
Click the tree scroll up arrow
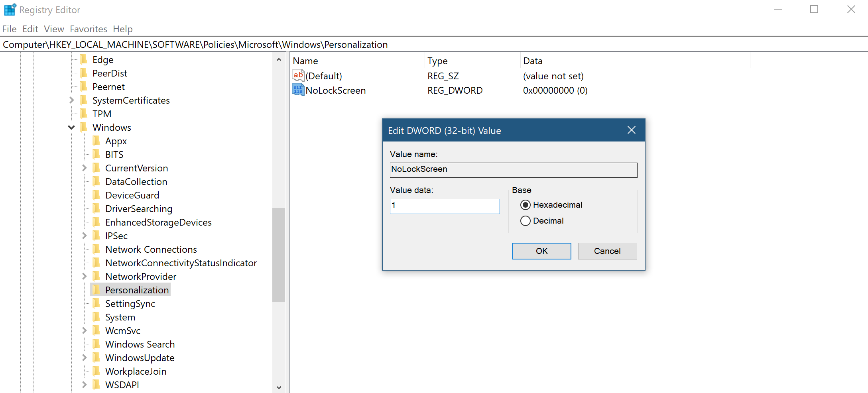(x=279, y=60)
